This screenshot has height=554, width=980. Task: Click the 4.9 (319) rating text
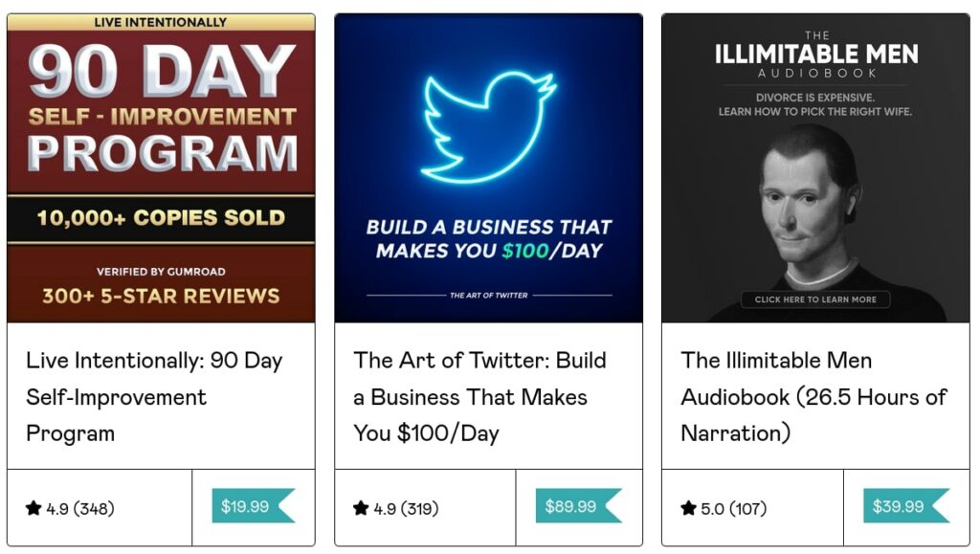[x=408, y=508]
